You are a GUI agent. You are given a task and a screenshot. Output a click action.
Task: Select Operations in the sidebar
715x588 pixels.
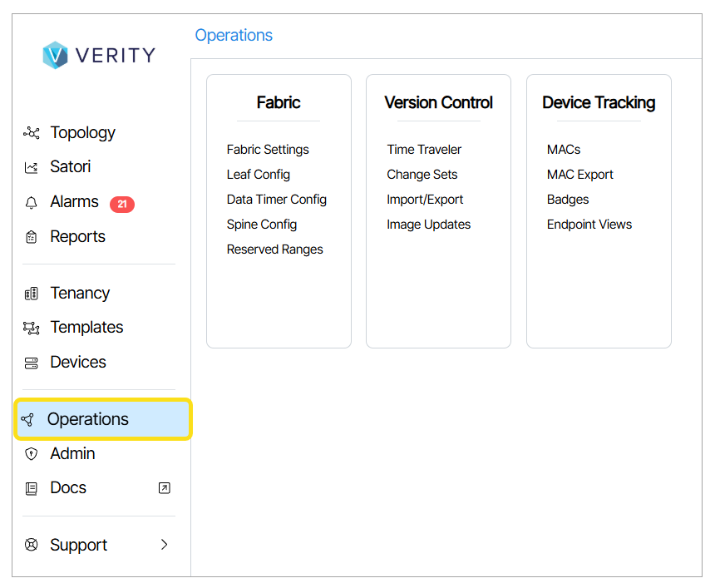click(87, 419)
